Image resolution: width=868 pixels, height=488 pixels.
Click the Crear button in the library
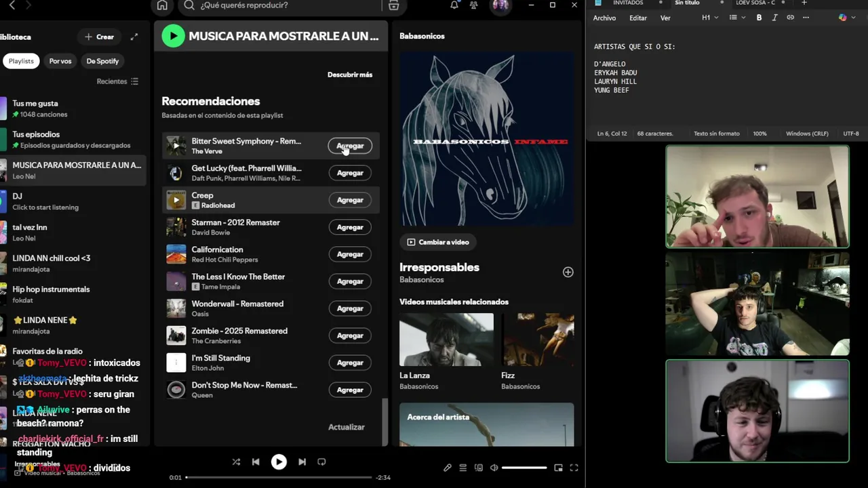99,37
